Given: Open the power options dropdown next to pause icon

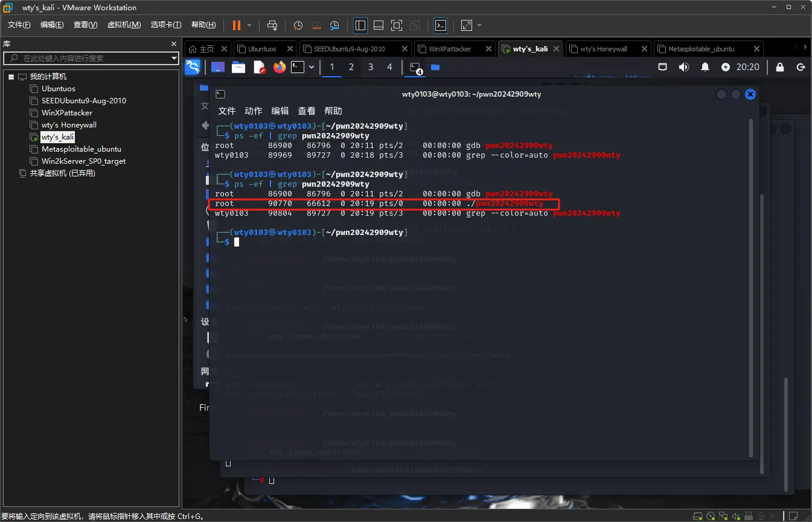Looking at the screenshot, I should pyautogui.click(x=249, y=25).
